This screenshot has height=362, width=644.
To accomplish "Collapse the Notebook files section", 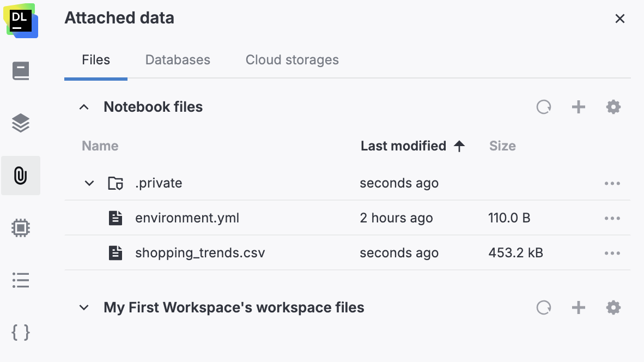I will [x=84, y=107].
